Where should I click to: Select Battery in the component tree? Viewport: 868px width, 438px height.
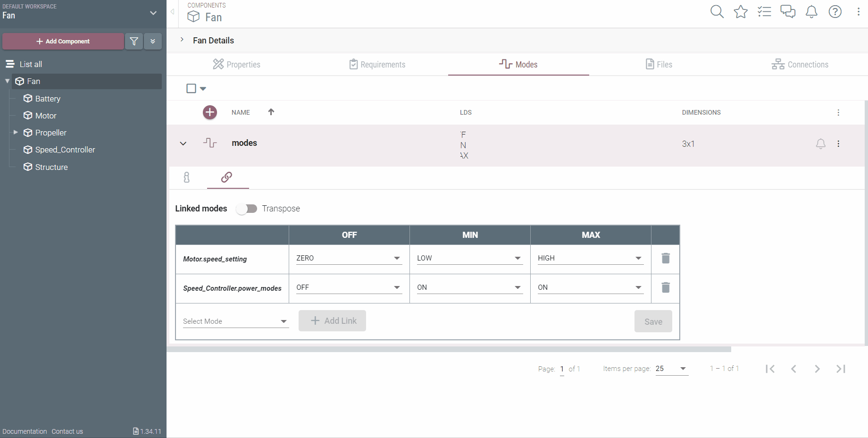coord(48,99)
